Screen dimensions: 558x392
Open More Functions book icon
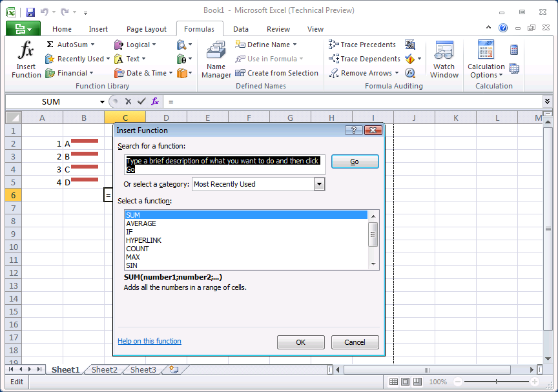(184, 73)
